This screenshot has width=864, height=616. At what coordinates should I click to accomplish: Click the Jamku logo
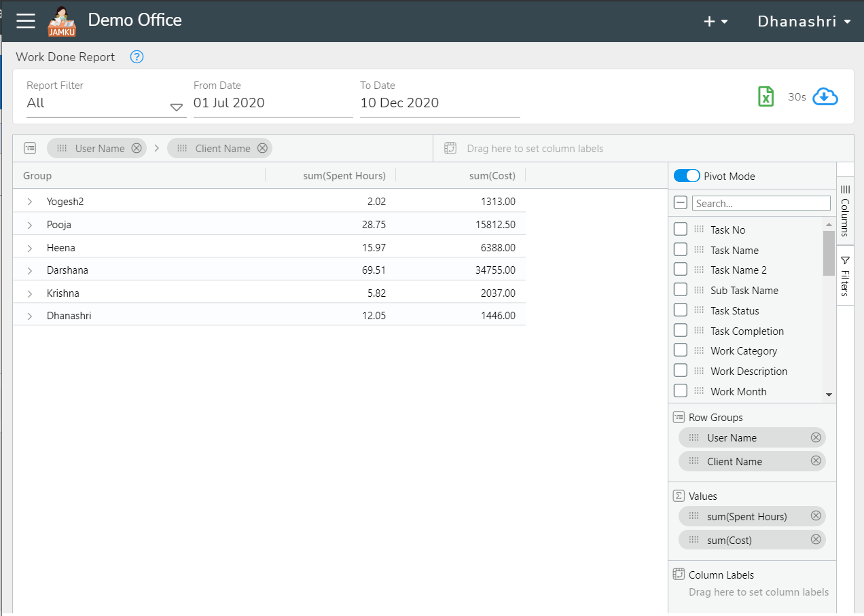click(x=61, y=21)
